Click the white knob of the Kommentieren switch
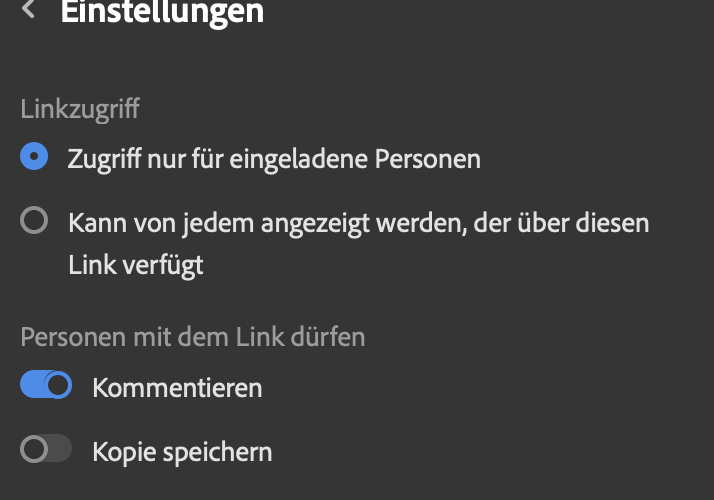This screenshot has width=714, height=500. click(x=58, y=385)
